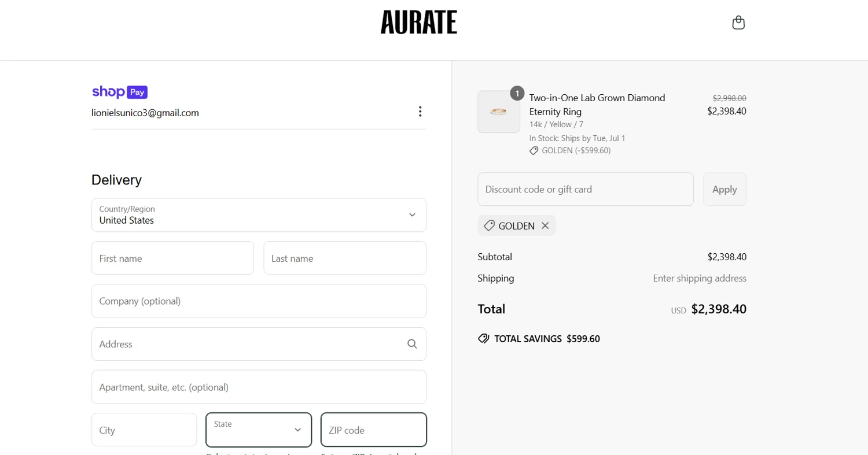Click the '14k / Yellow / 7' variant text
The width and height of the screenshot is (868, 455).
(556, 124)
